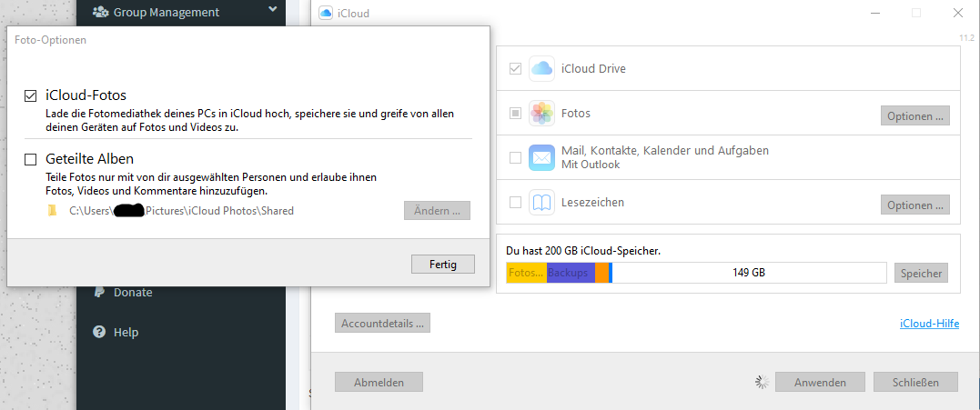Enable the Geteilte Alben checkbox
980x410 pixels.
(x=30, y=160)
